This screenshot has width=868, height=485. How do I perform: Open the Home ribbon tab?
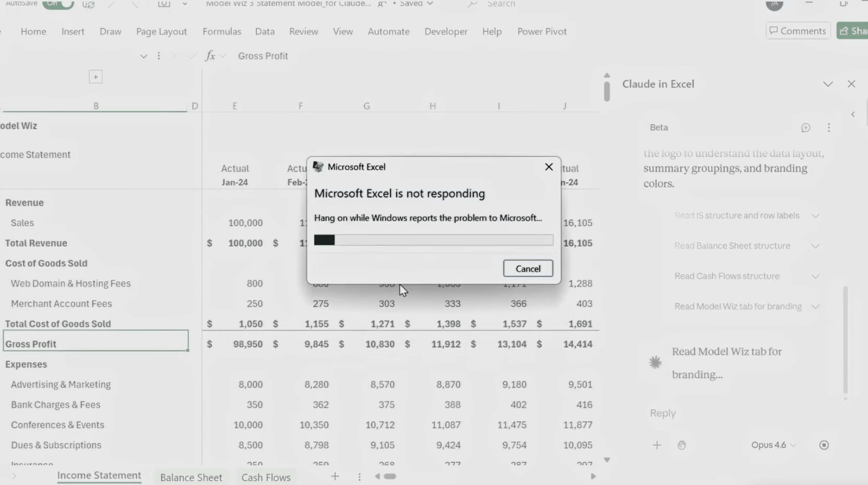[x=33, y=32]
